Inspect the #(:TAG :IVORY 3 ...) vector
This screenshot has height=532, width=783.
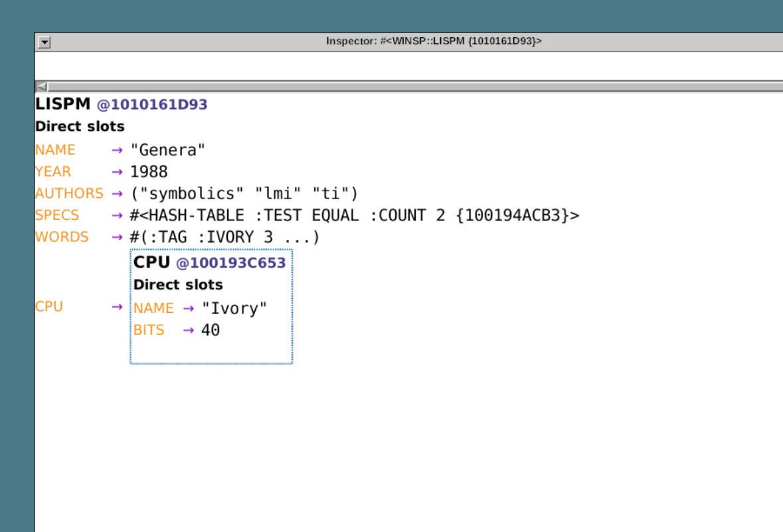224,237
